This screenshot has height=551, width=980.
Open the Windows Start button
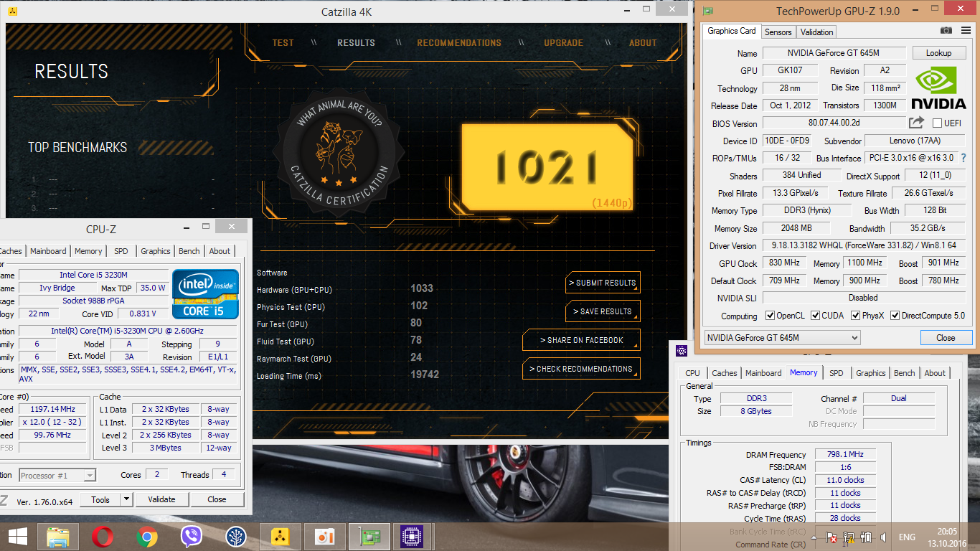[x=18, y=537]
